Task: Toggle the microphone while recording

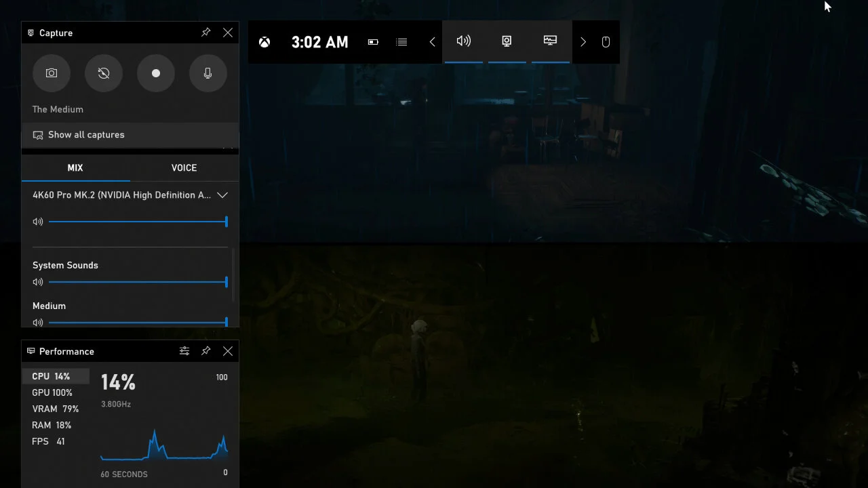Action: pyautogui.click(x=208, y=73)
